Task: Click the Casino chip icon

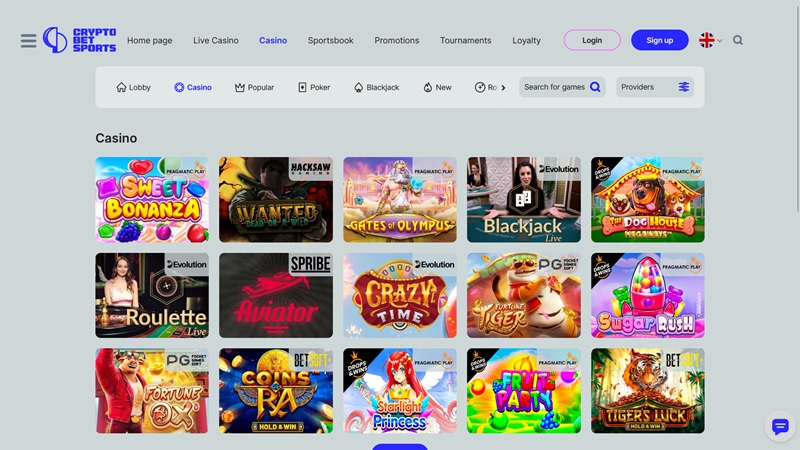Action: click(x=179, y=87)
